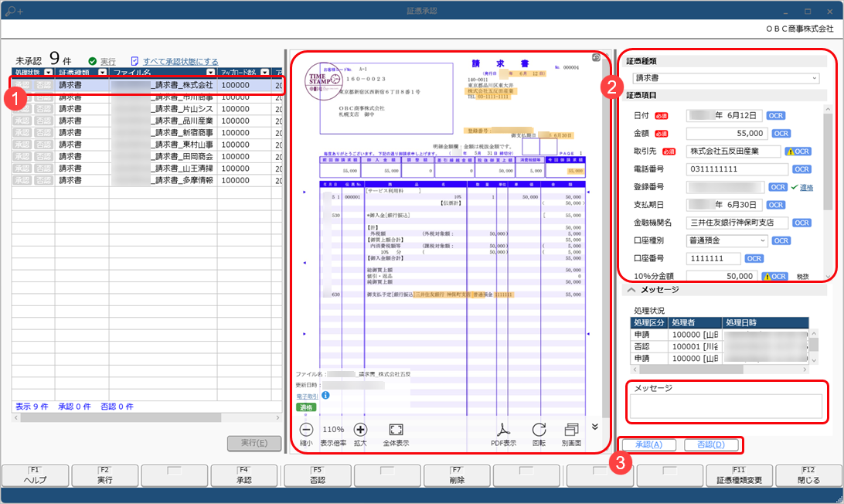
Task: Click the viewer corner icon at top right of invoice
Action: [596, 58]
